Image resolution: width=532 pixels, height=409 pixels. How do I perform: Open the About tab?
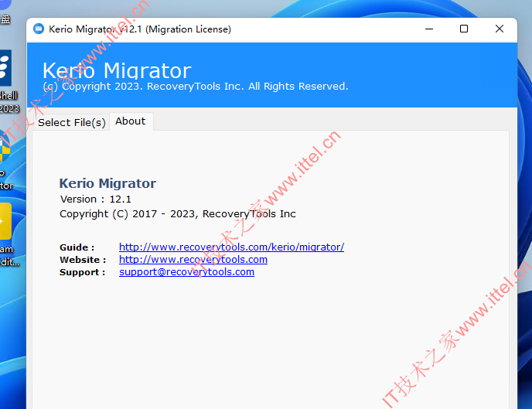coord(131,121)
